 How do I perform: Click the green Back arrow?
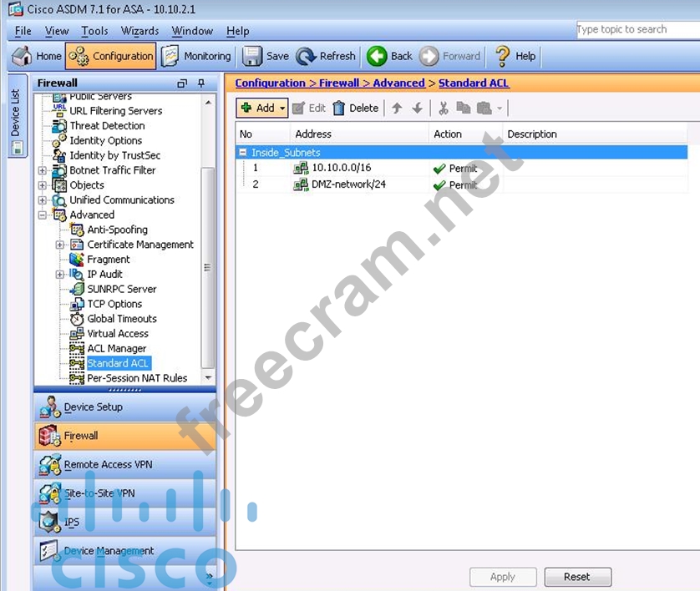378,56
